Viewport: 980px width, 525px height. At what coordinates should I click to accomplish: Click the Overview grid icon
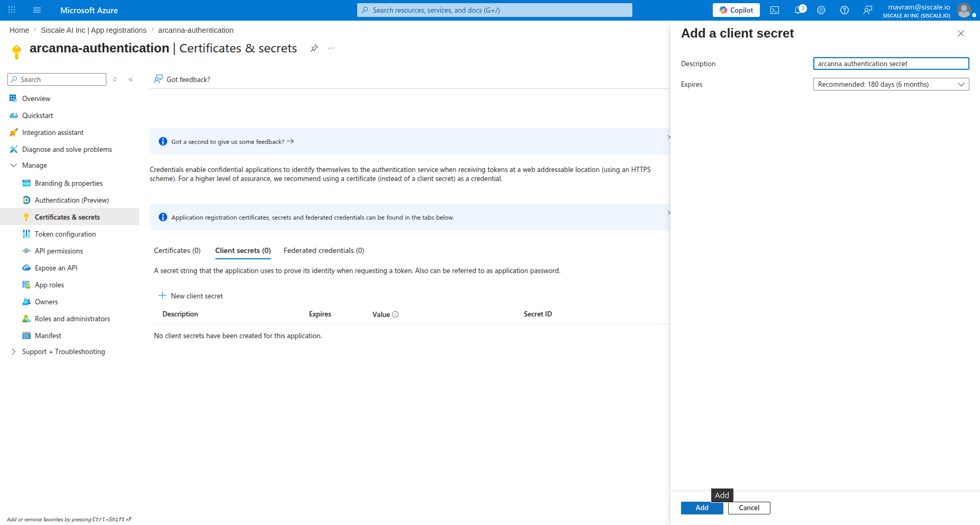(x=13, y=98)
